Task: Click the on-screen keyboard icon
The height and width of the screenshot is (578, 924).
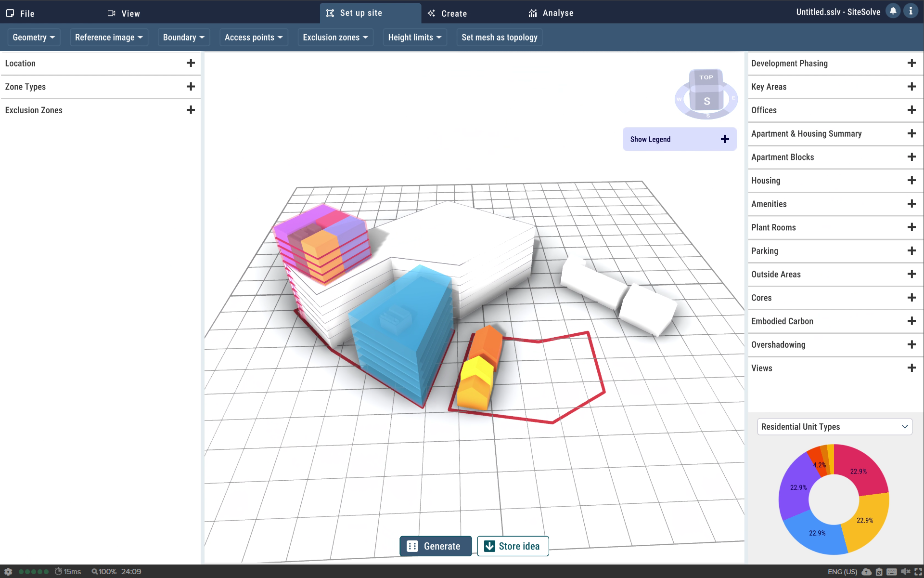Action: click(891, 572)
